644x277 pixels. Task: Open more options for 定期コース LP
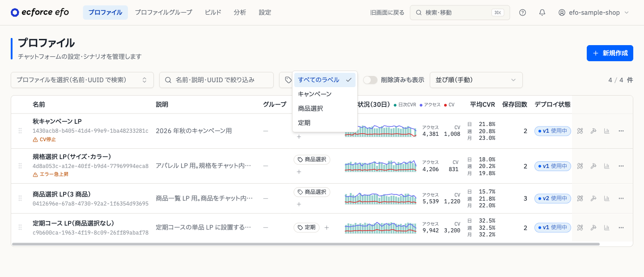(621, 227)
